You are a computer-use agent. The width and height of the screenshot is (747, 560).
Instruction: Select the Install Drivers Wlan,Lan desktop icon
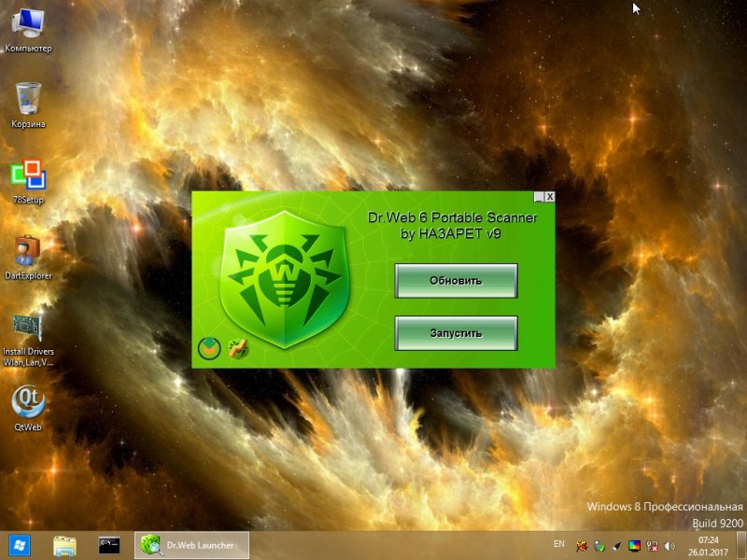[28, 340]
